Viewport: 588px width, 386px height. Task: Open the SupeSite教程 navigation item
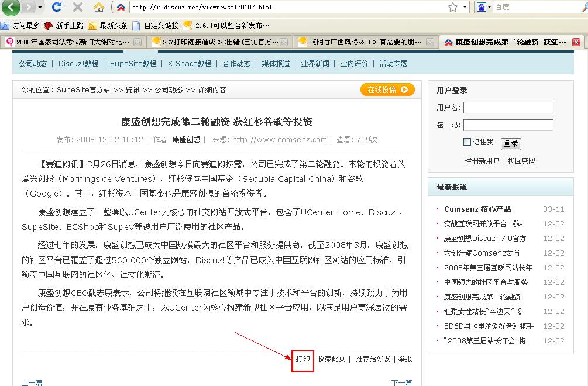(133, 64)
